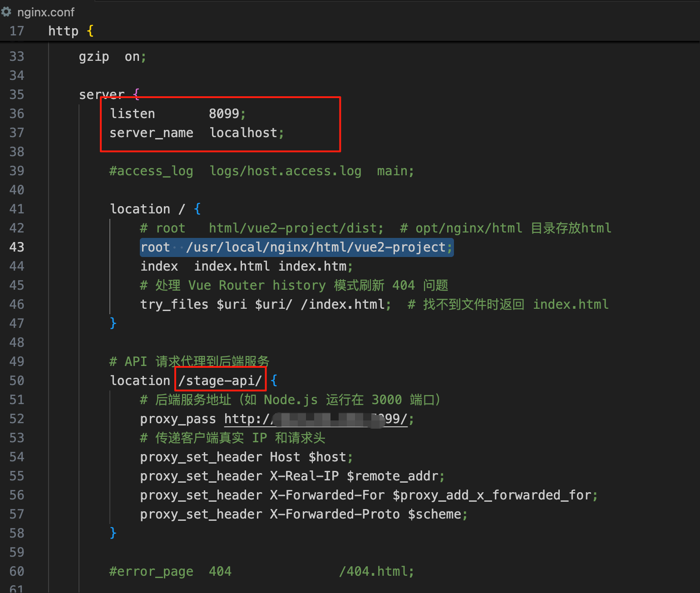
Task: Click the $proxy_add_x_forwarded_for variable
Action: pos(492,495)
